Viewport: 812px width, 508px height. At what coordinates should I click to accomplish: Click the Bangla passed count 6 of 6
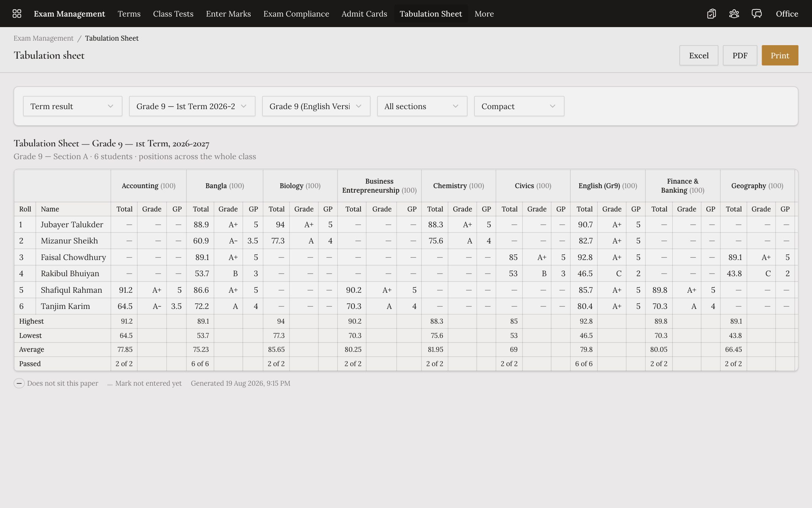(x=200, y=364)
